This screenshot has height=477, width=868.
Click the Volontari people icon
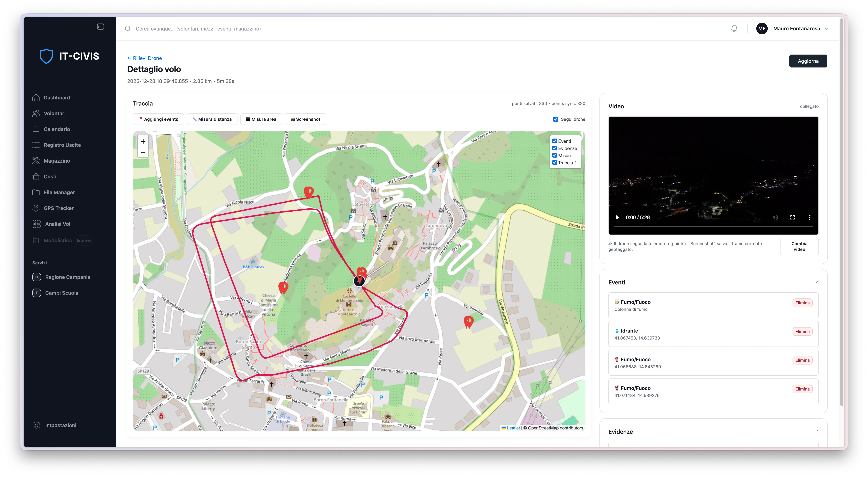point(36,113)
